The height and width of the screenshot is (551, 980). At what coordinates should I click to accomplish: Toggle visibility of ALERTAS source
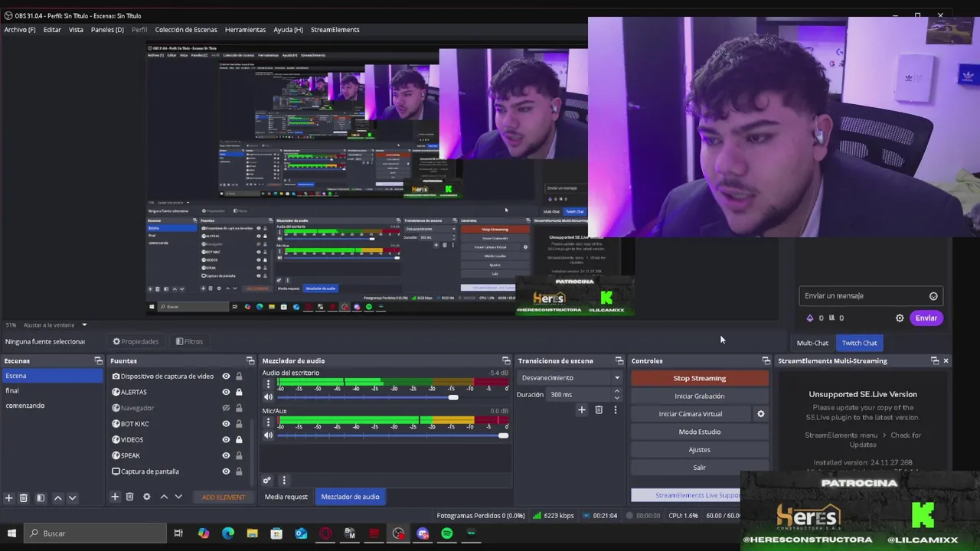coord(226,392)
